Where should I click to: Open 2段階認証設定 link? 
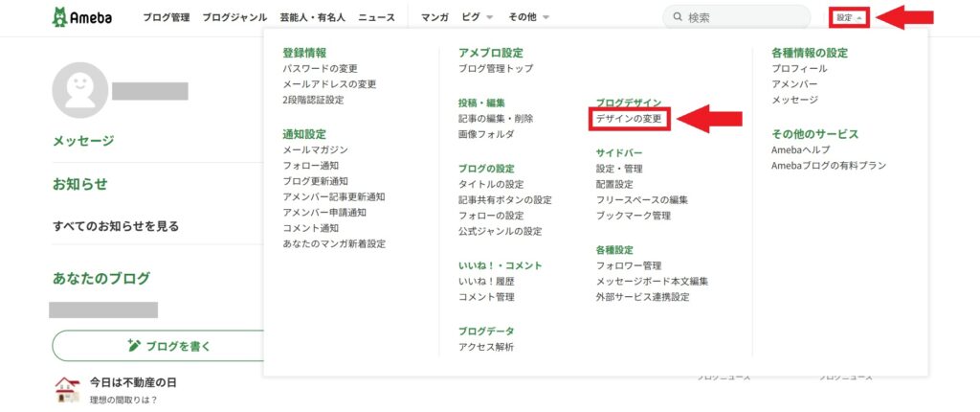(313, 100)
